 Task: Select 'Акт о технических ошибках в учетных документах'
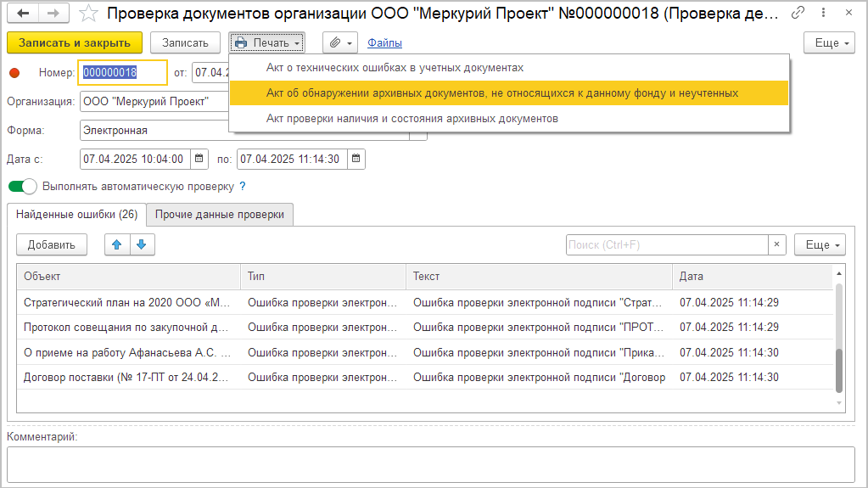tap(395, 67)
